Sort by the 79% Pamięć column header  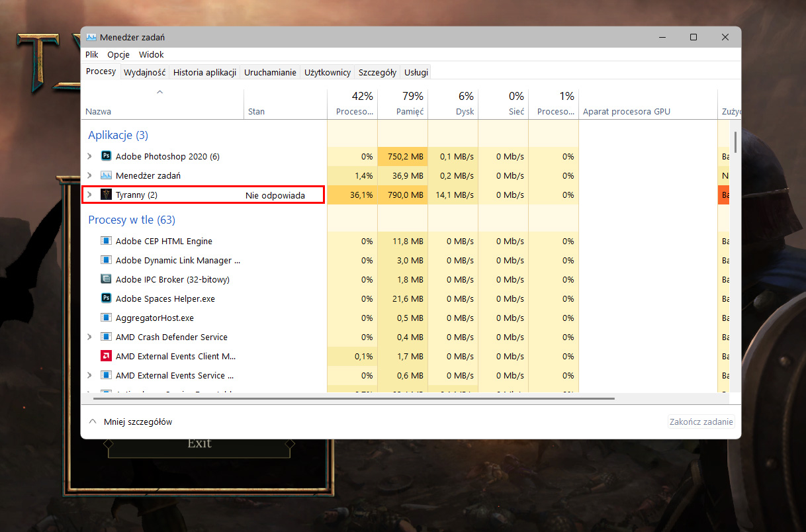click(403, 104)
